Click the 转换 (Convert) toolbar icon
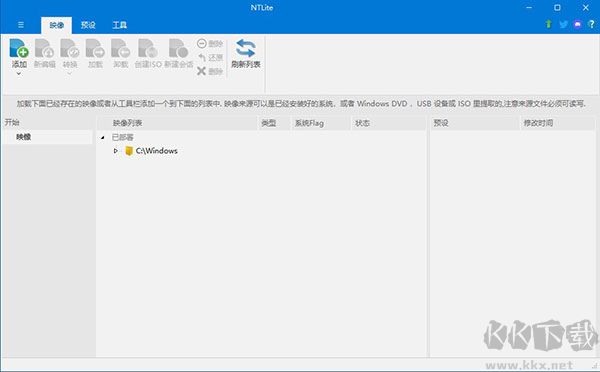This screenshot has width=600, height=372. [x=70, y=48]
